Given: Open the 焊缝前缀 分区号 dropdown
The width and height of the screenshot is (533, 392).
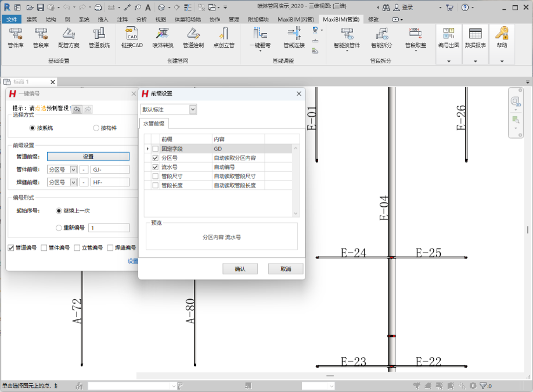Looking at the screenshot, I should coord(73,182).
